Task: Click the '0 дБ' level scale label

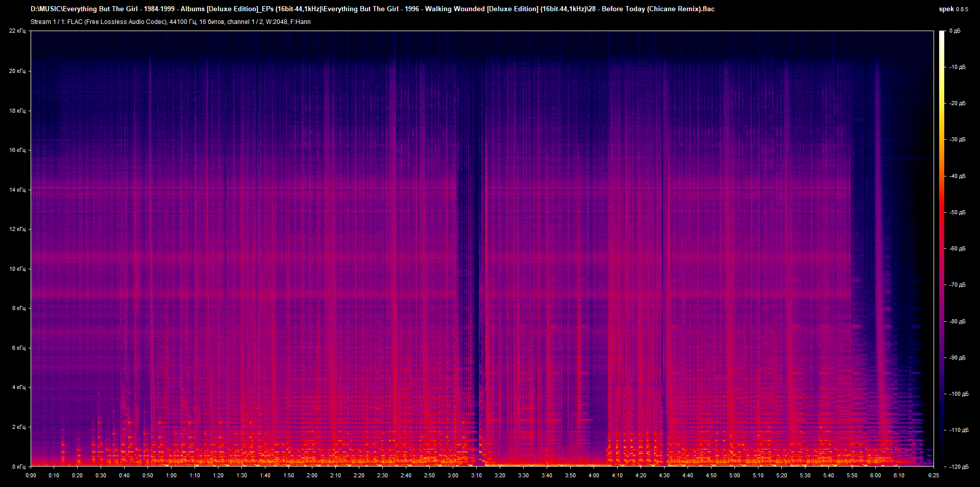Action: tap(955, 31)
